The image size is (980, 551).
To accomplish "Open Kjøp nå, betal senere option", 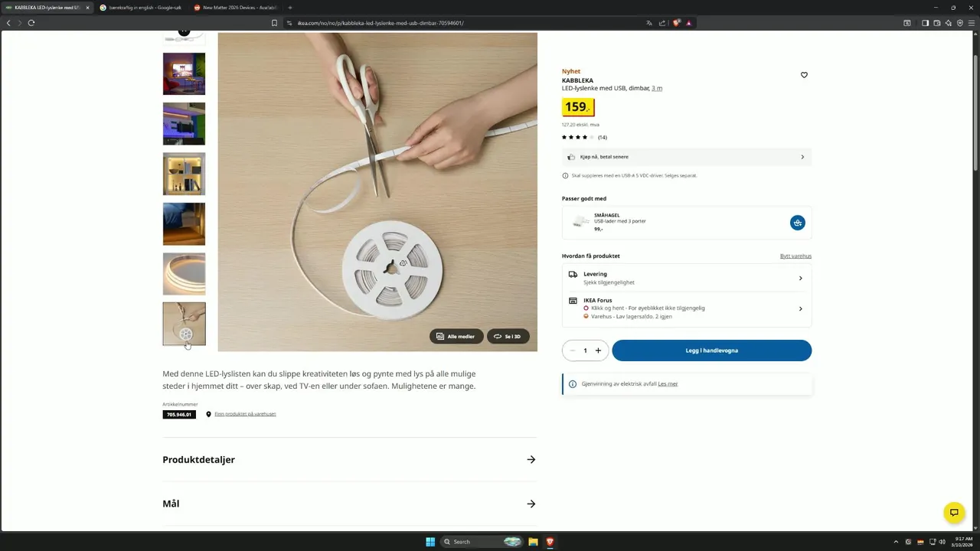I will pyautogui.click(x=687, y=157).
